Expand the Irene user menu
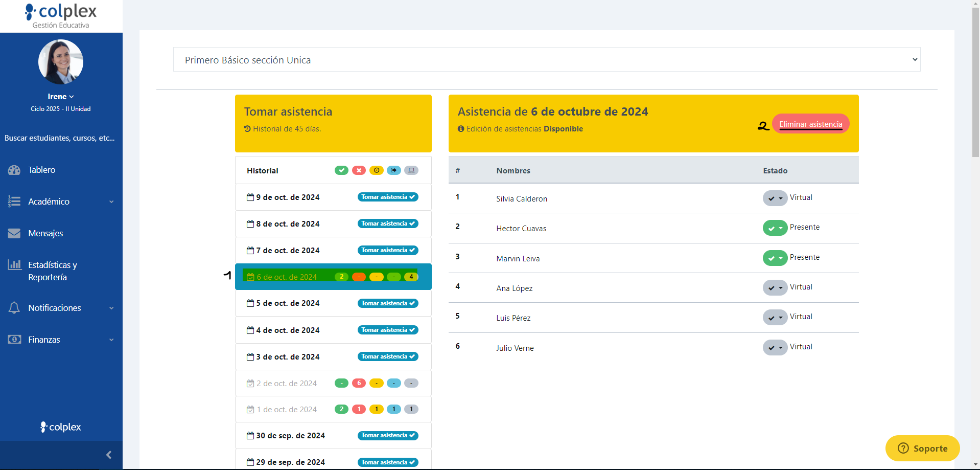This screenshot has height=470, width=980. coord(61,97)
